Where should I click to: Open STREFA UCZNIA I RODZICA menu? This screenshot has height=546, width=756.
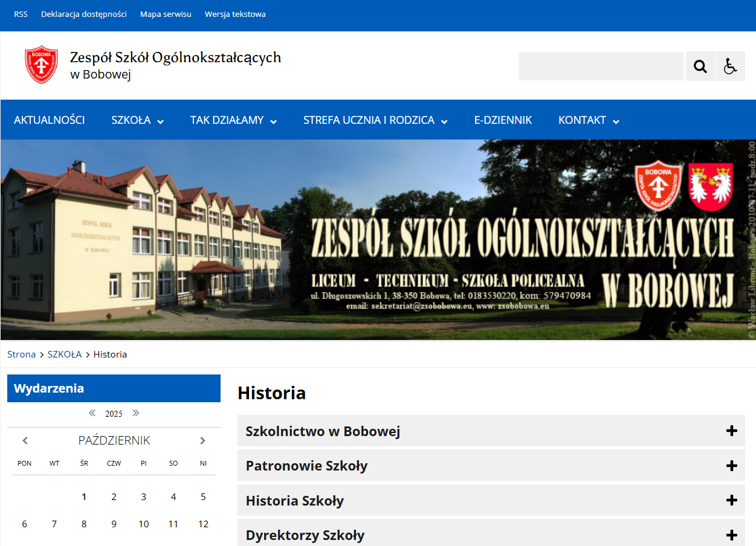coord(375,120)
